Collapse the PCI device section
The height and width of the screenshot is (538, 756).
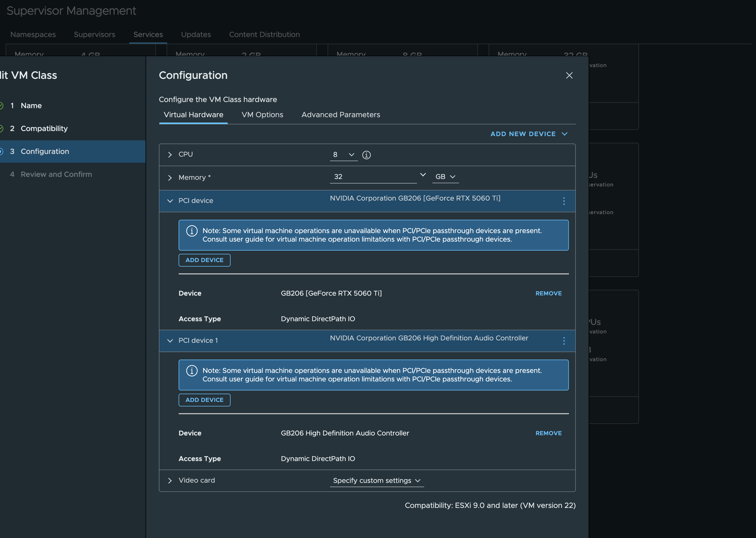click(x=170, y=201)
